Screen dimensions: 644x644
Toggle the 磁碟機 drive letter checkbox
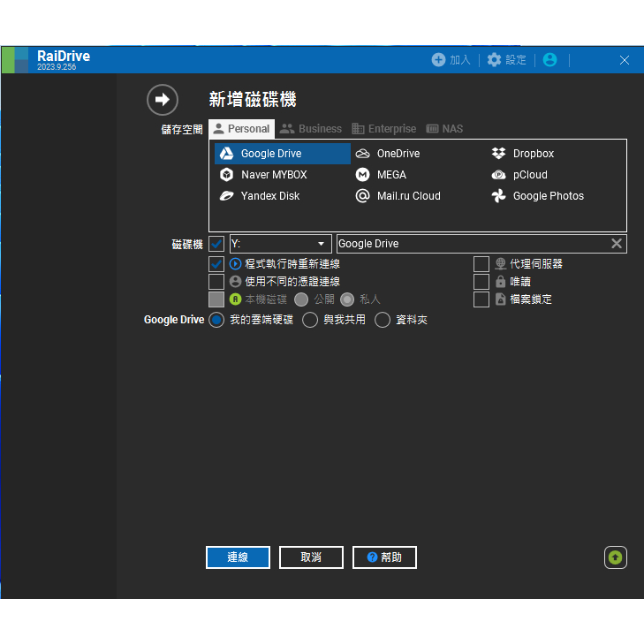pos(216,244)
